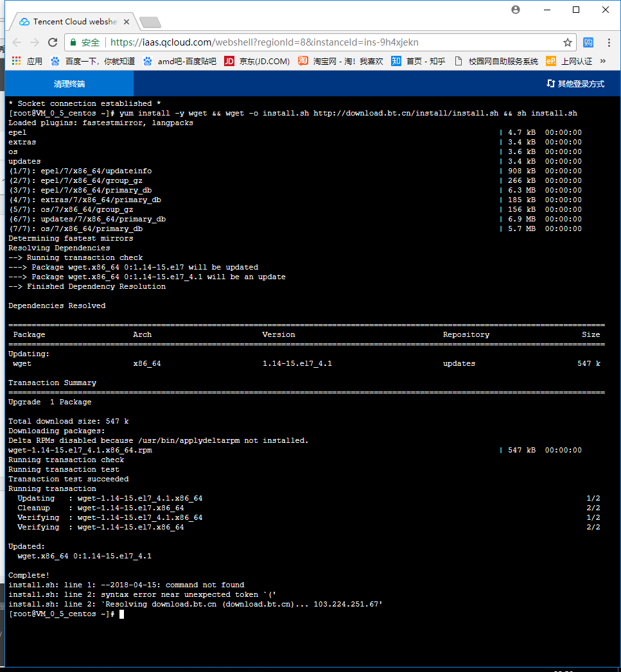
Task: Click the 清理终端 button
Action: 69,83
